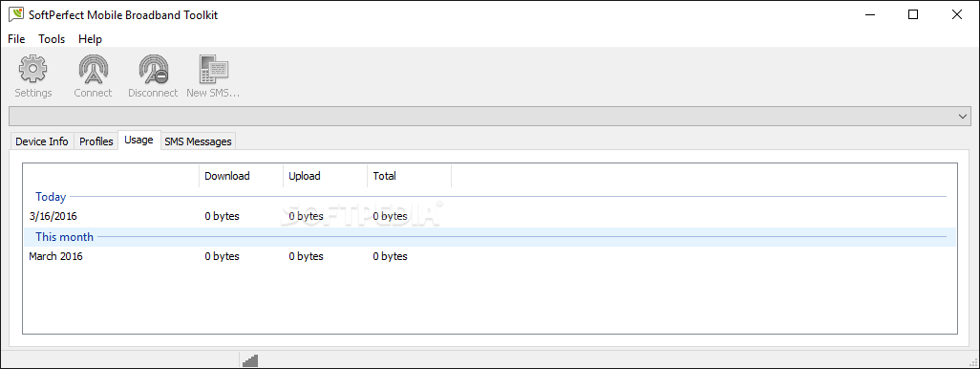Viewport: 980px width, 369px height.
Task: Click the Total column header
Action: pyautogui.click(x=410, y=176)
